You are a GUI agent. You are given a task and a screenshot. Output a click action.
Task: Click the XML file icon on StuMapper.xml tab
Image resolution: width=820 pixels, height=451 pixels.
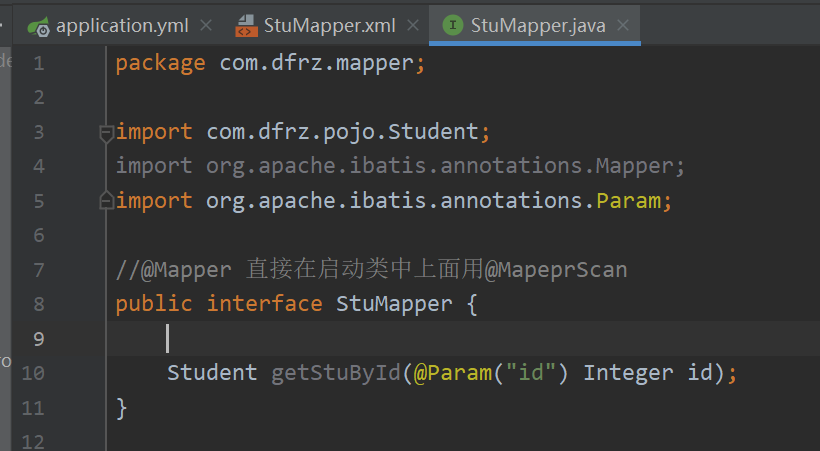pos(246,26)
